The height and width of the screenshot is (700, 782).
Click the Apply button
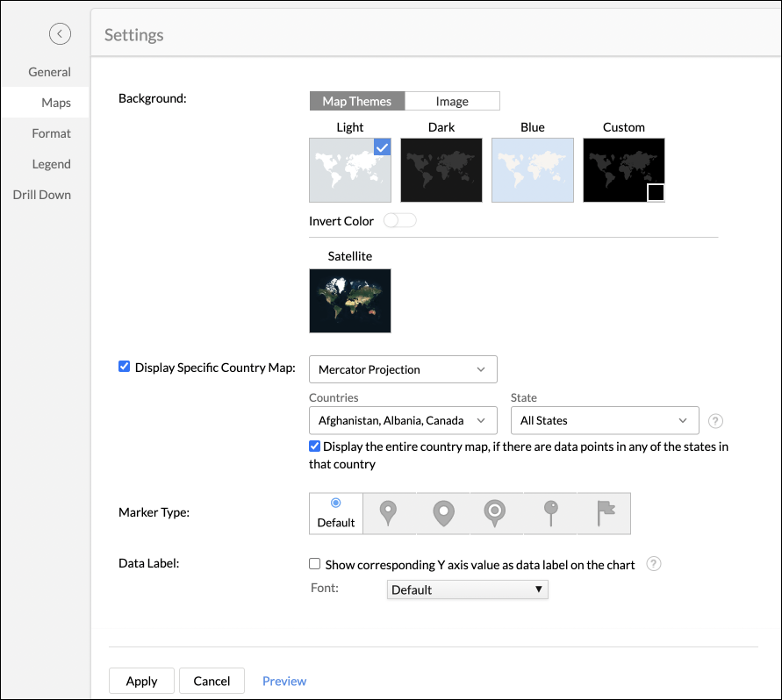[141, 681]
